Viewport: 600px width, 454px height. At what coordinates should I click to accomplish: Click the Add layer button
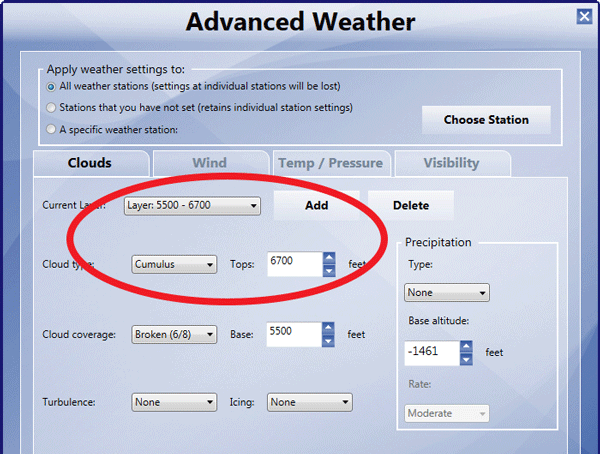click(316, 205)
